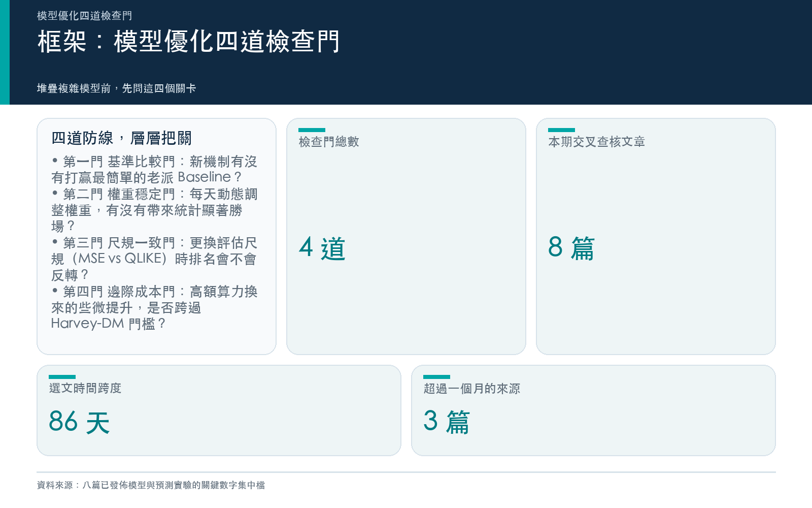Click the value 8 篇

pyautogui.click(x=571, y=248)
